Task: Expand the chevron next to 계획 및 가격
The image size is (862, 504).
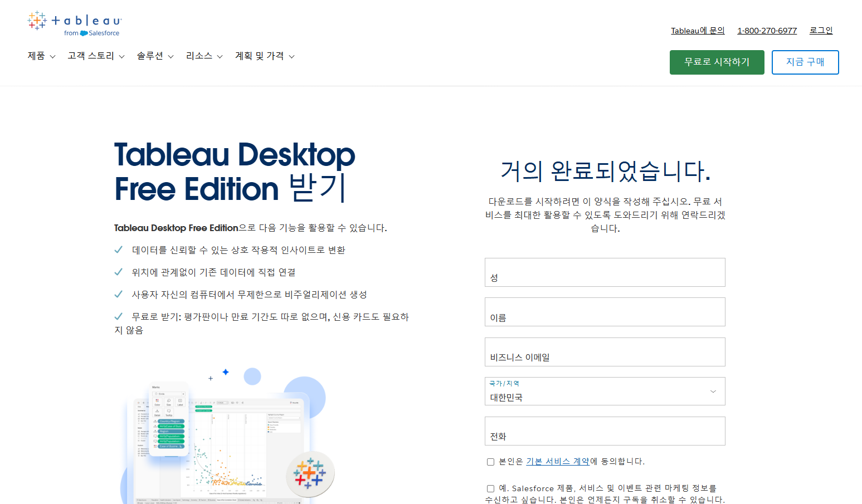Action: 291,57
